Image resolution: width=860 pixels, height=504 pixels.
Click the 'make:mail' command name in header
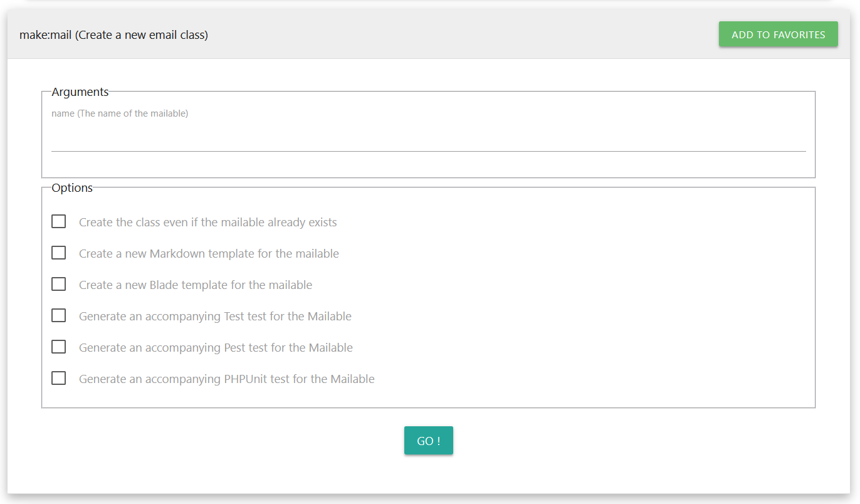tap(45, 35)
